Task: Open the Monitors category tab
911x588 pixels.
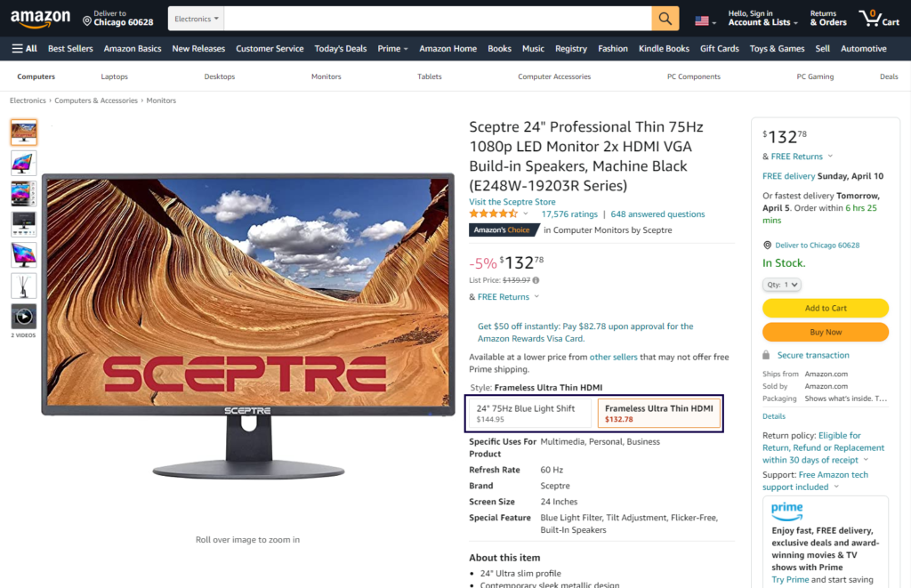Action: (326, 77)
